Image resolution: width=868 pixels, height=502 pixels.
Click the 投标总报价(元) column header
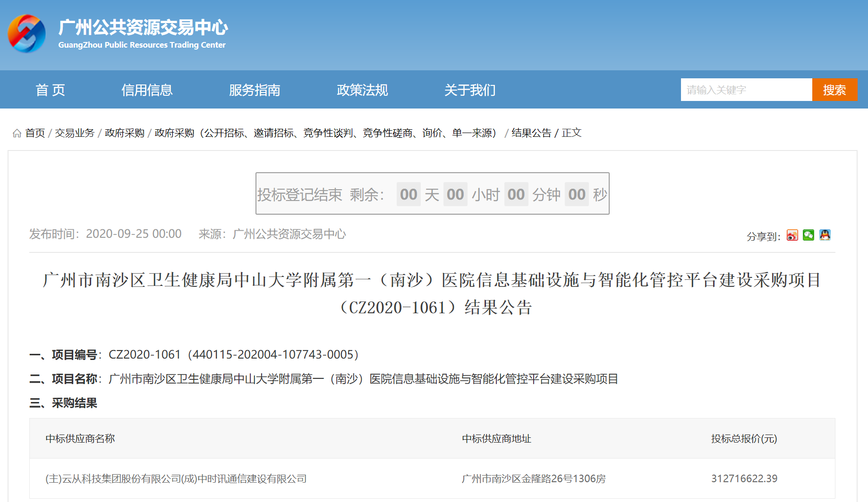[744, 439]
